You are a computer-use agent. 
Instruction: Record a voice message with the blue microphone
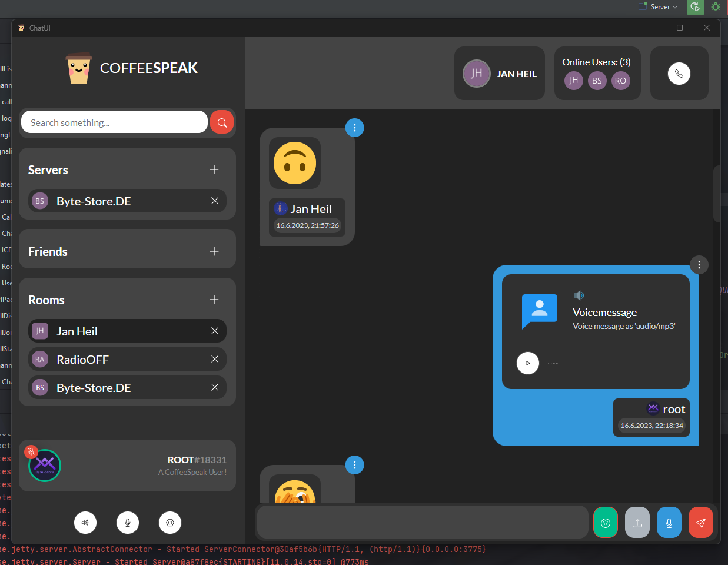click(x=669, y=522)
